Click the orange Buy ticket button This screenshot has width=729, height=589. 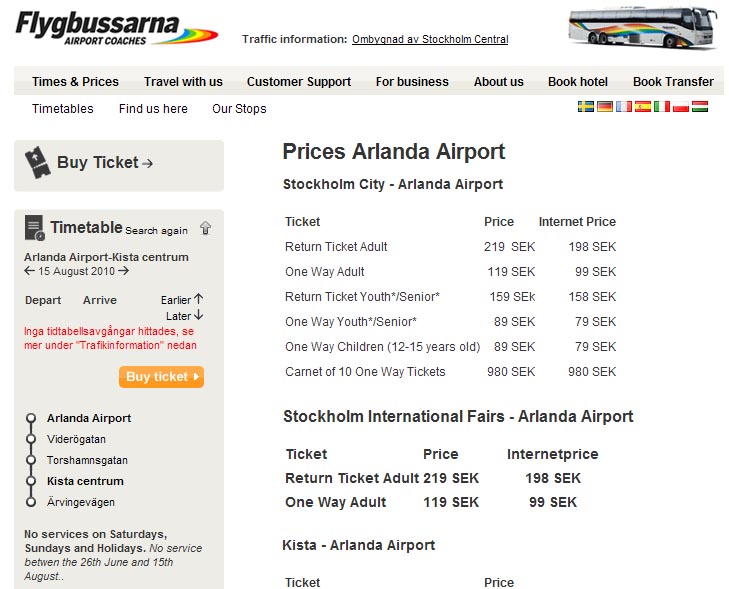coord(161,377)
